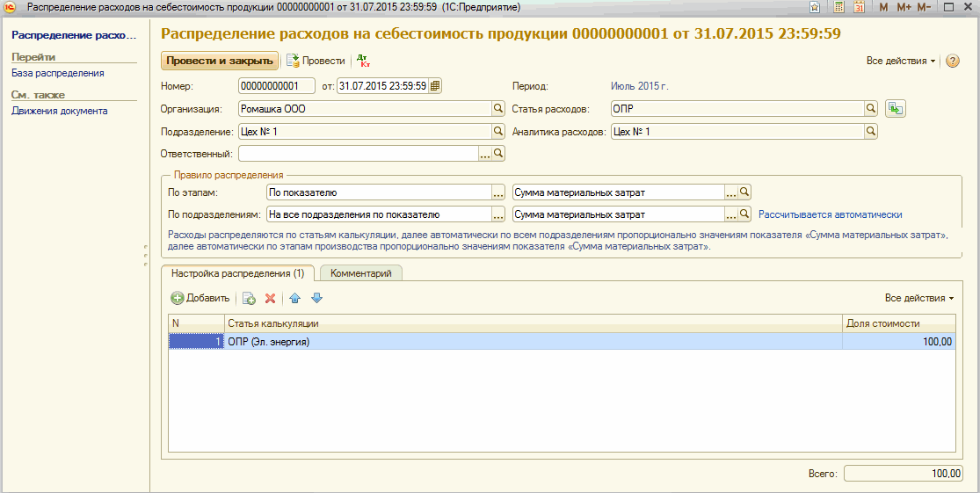
Task: Click the 1C application logo icon
Action: [10, 7]
